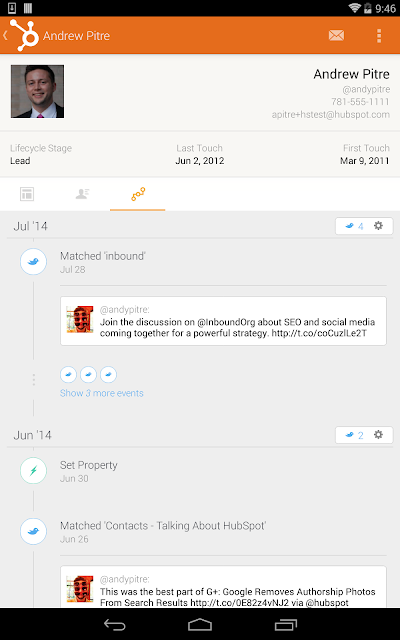
Task: Tap the HubSpot sprocket logo
Action: pos(25,36)
